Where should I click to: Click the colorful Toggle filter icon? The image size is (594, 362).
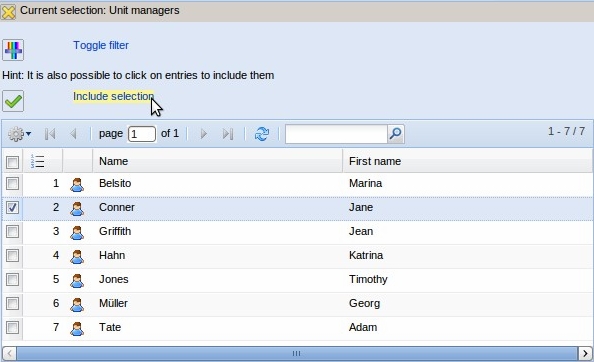tap(13, 50)
